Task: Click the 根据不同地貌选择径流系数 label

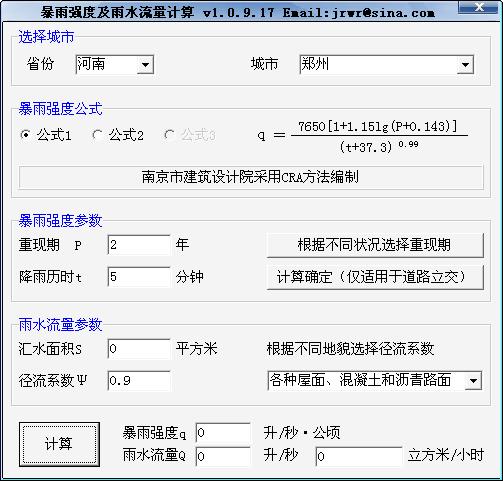Action: tap(350, 349)
